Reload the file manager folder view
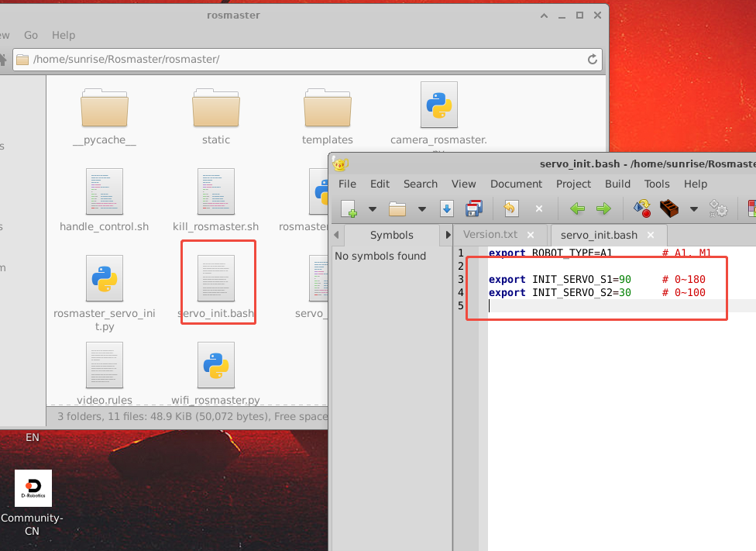The height and width of the screenshot is (551, 756). pos(593,59)
